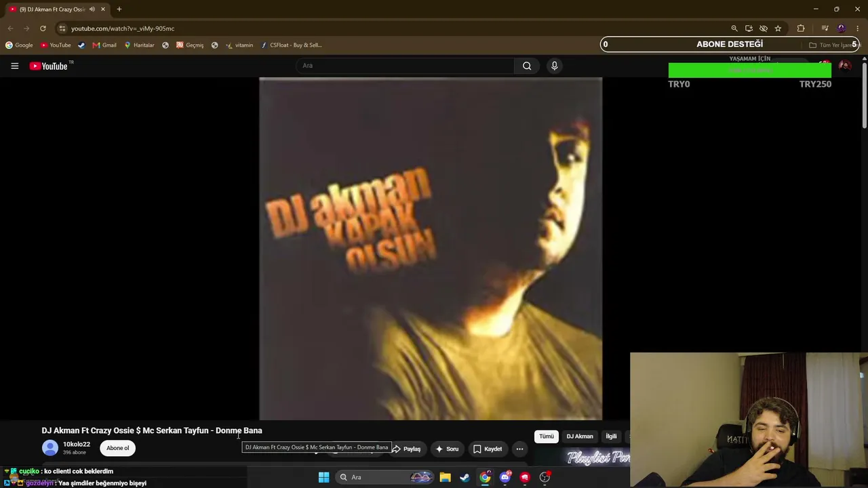Open the globe bookmark beside Haritalar
This screenshot has height=488, width=868.
click(x=165, y=45)
